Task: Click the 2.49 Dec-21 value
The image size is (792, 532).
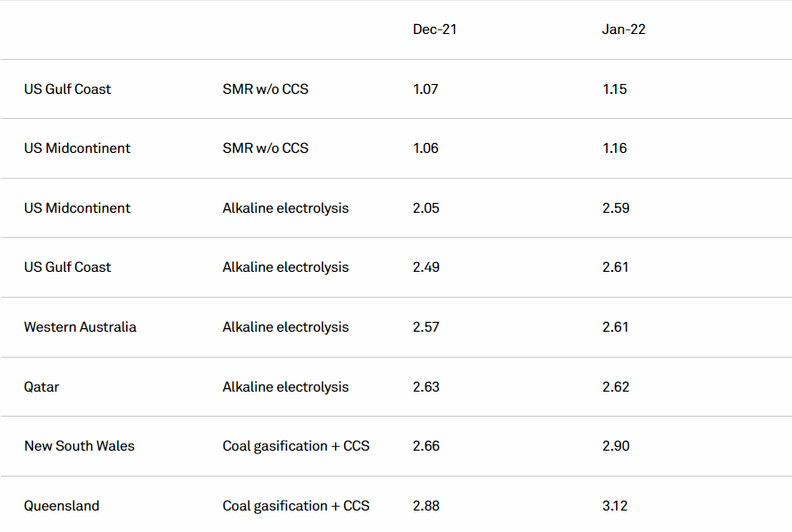Action: (x=426, y=267)
